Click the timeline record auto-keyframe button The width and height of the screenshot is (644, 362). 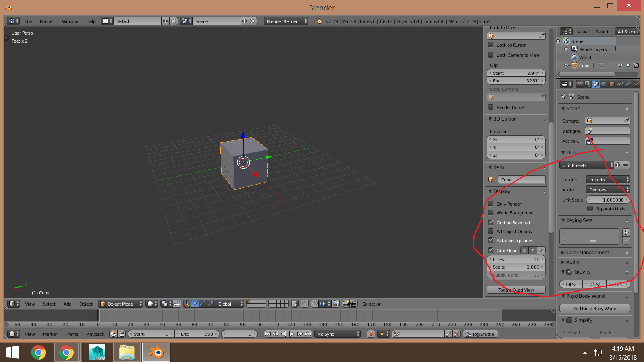tap(371, 334)
